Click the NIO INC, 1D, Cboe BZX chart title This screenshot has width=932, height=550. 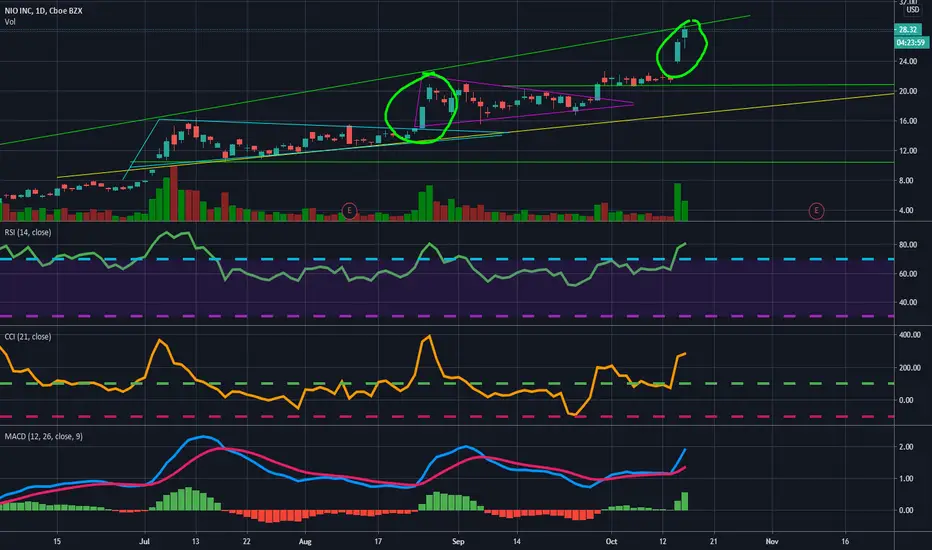click(43, 11)
